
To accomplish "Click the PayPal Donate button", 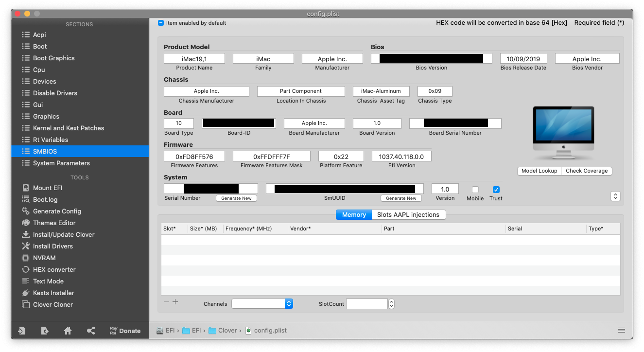I will coord(125,331).
